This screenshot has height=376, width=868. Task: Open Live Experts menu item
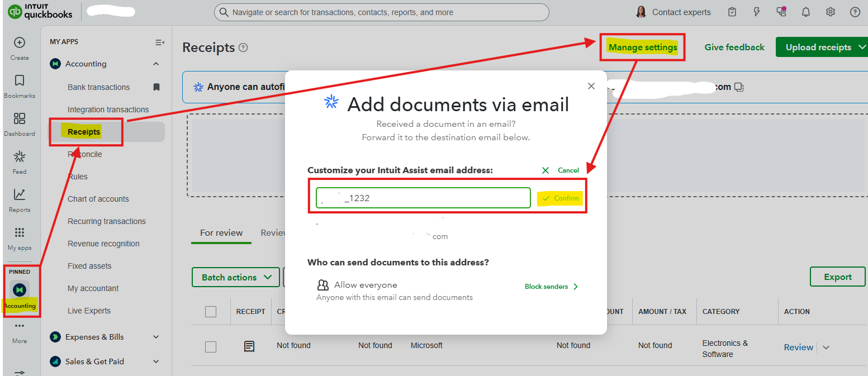point(89,311)
